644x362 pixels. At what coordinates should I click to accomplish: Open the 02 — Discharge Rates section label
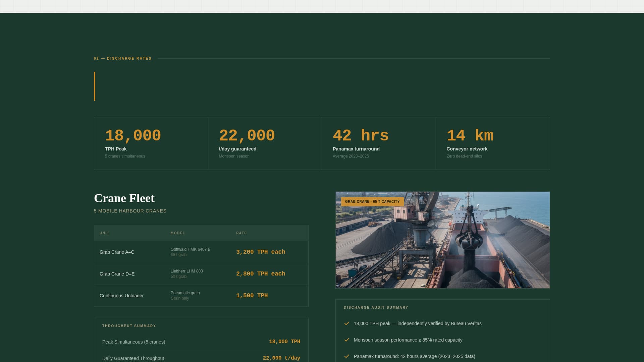point(123,58)
